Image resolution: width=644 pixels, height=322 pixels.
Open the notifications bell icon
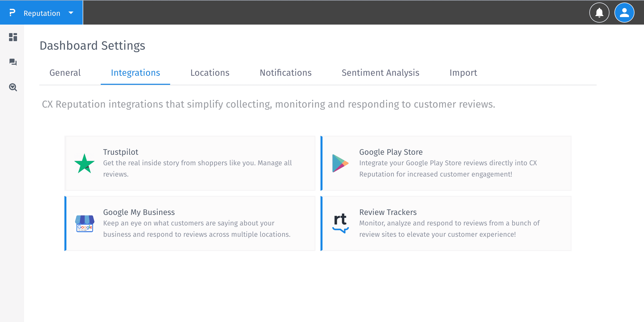(599, 13)
